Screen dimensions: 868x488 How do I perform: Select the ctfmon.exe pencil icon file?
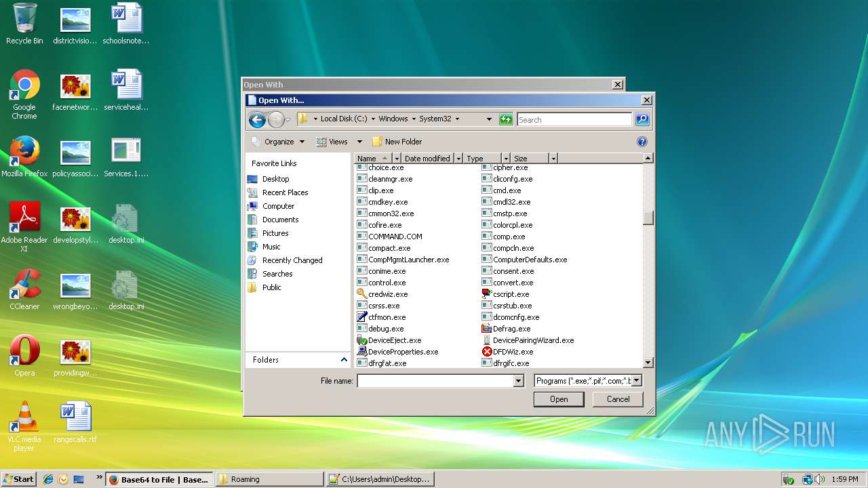tap(381, 317)
